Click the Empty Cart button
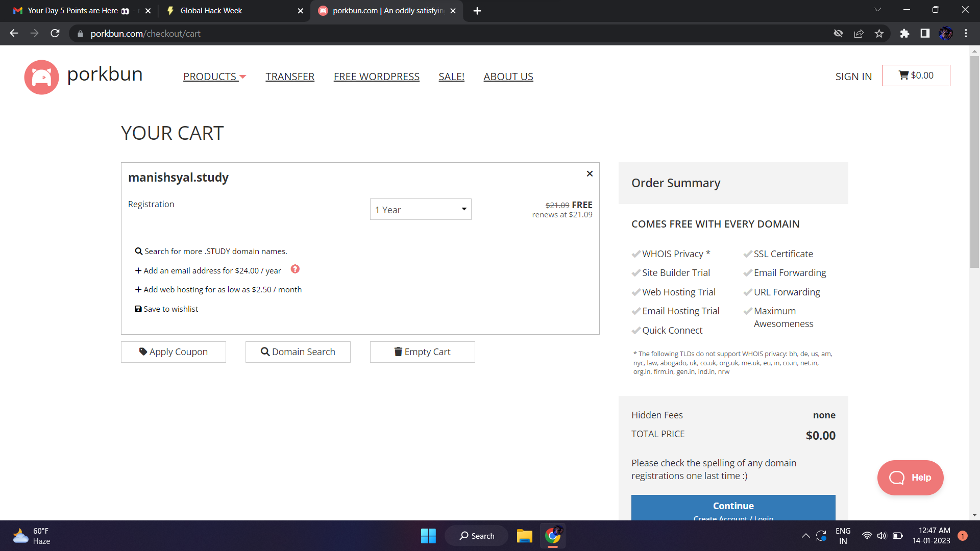The width and height of the screenshot is (980, 551). click(x=422, y=352)
